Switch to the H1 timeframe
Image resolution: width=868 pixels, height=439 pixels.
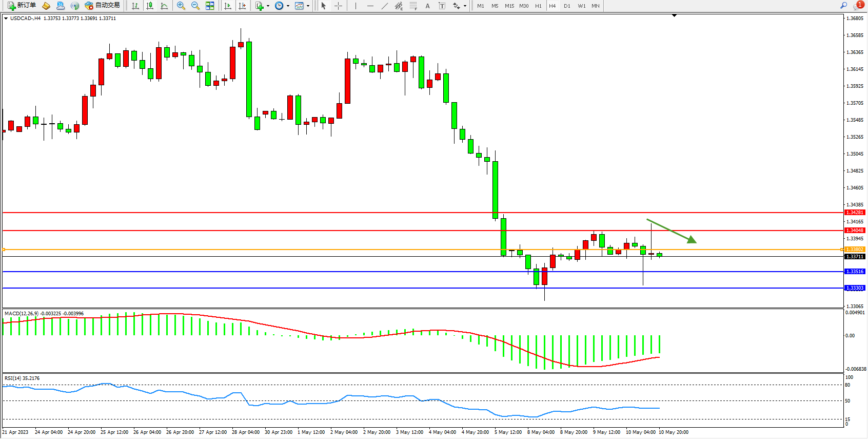(538, 6)
